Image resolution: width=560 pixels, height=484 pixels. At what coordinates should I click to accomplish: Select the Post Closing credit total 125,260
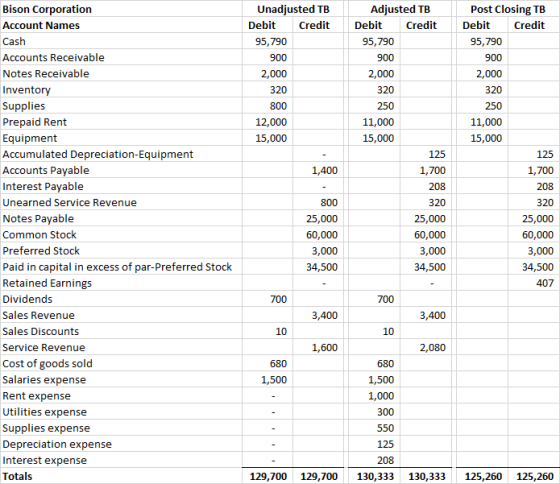pos(535,476)
